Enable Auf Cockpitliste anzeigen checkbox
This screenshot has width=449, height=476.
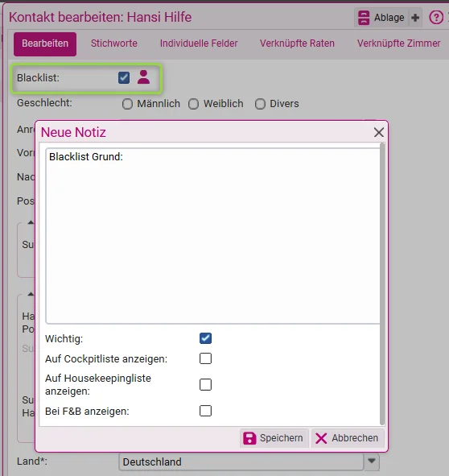pyautogui.click(x=205, y=358)
